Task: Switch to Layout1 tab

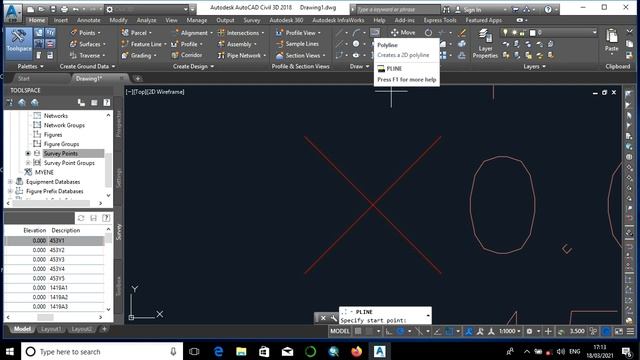Action: coord(51,329)
